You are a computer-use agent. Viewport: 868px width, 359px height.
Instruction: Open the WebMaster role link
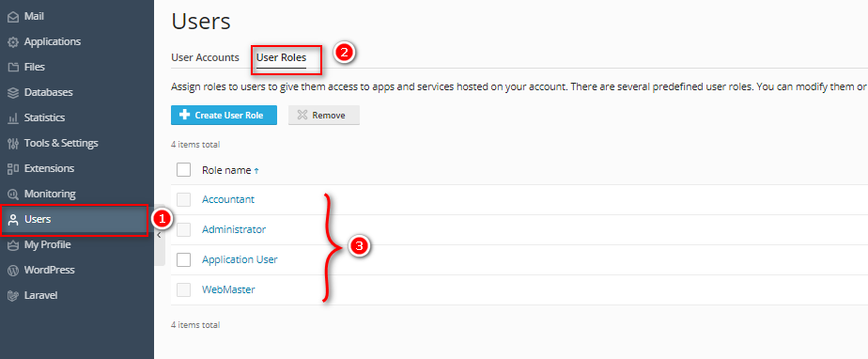tap(228, 289)
